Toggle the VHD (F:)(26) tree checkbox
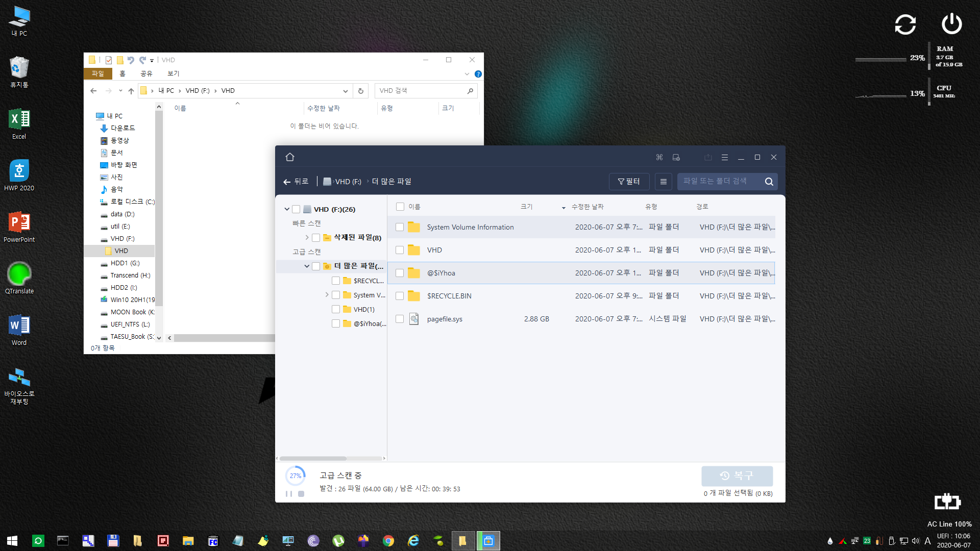The width and height of the screenshot is (980, 551). pyautogui.click(x=296, y=209)
